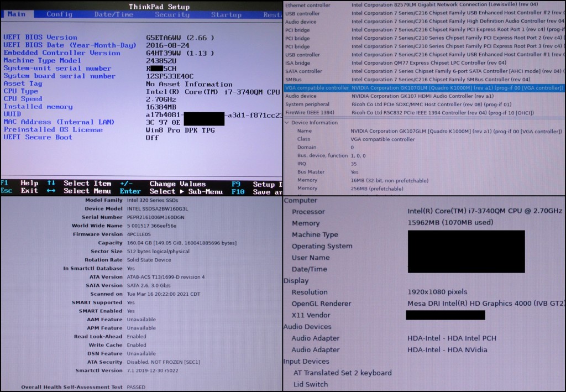Open the Date/Time tab in ThinkPad Setup
This screenshot has width=566, height=392.
pos(114,14)
